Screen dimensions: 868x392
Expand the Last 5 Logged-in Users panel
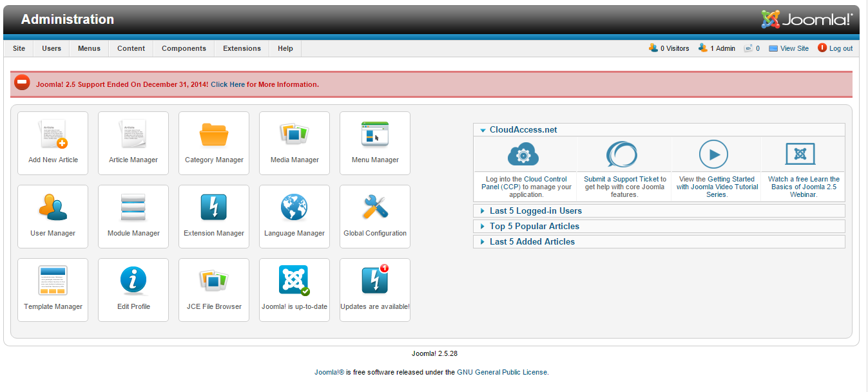pyautogui.click(x=659, y=210)
